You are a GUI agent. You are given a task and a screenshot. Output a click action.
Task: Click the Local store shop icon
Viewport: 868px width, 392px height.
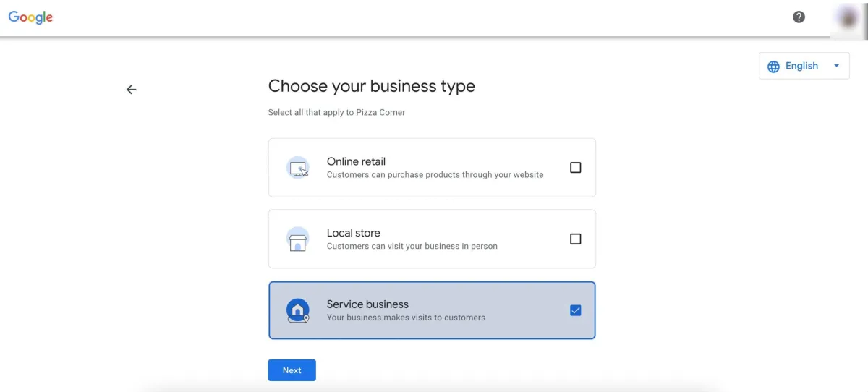298,239
